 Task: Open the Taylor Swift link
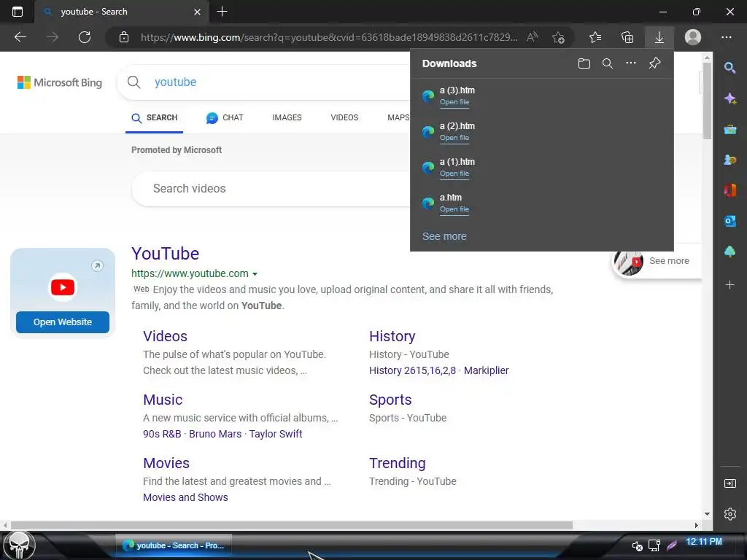tap(275, 434)
